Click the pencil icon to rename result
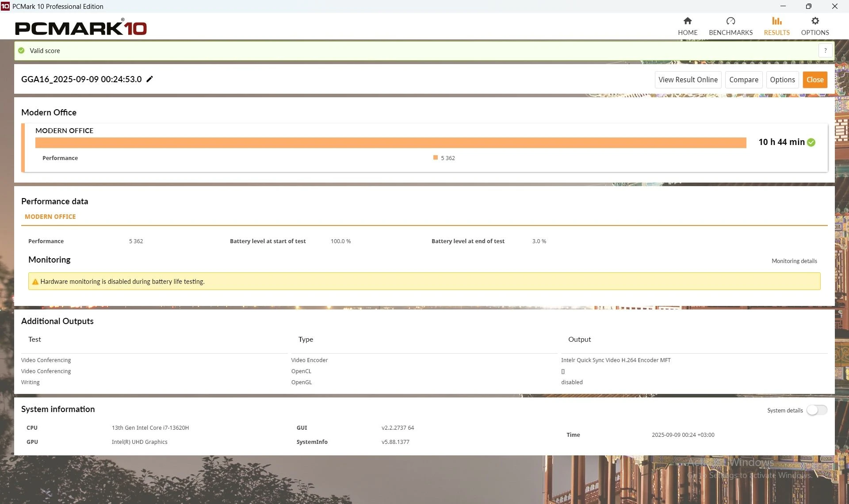 [149, 79]
